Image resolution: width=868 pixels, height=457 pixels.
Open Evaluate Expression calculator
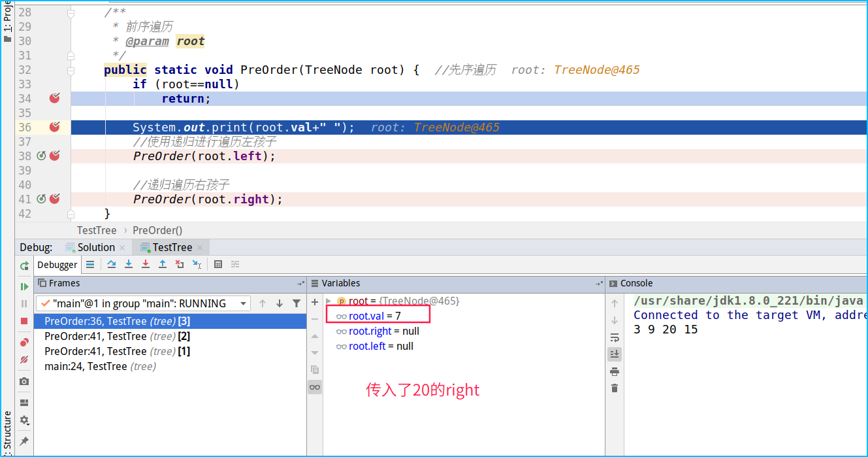click(x=218, y=264)
